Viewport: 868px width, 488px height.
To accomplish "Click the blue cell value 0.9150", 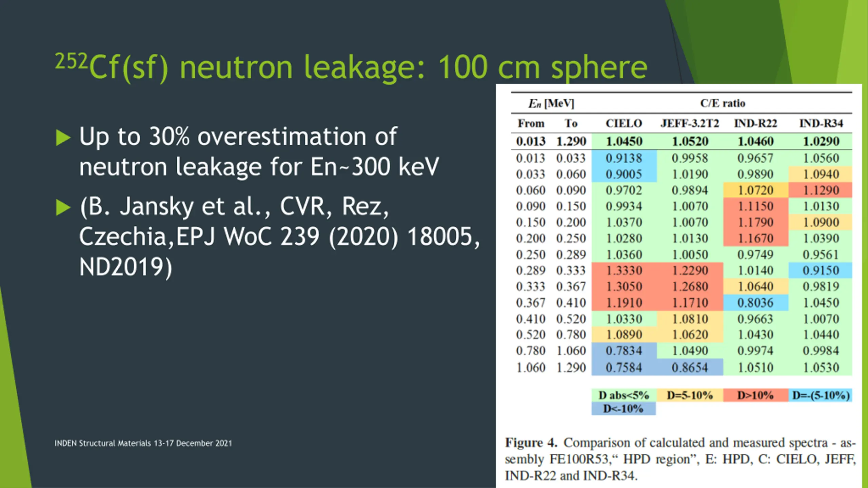I will pyautogui.click(x=821, y=270).
